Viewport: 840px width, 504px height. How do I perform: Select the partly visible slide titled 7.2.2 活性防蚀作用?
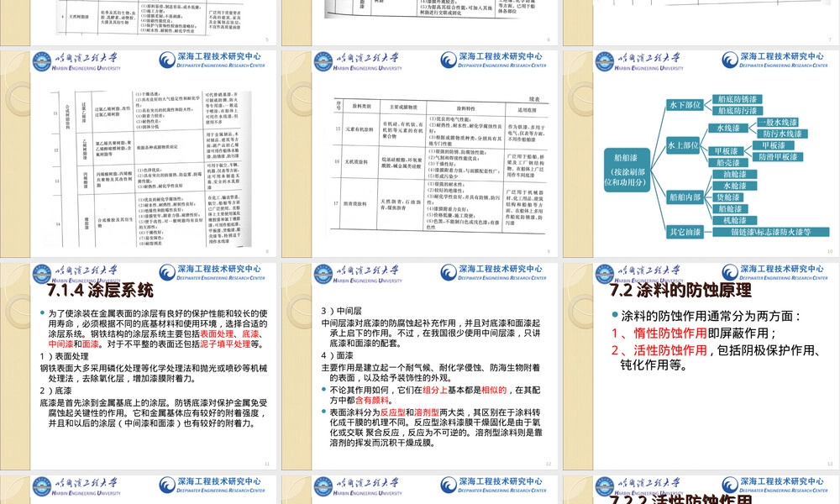point(701,490)
